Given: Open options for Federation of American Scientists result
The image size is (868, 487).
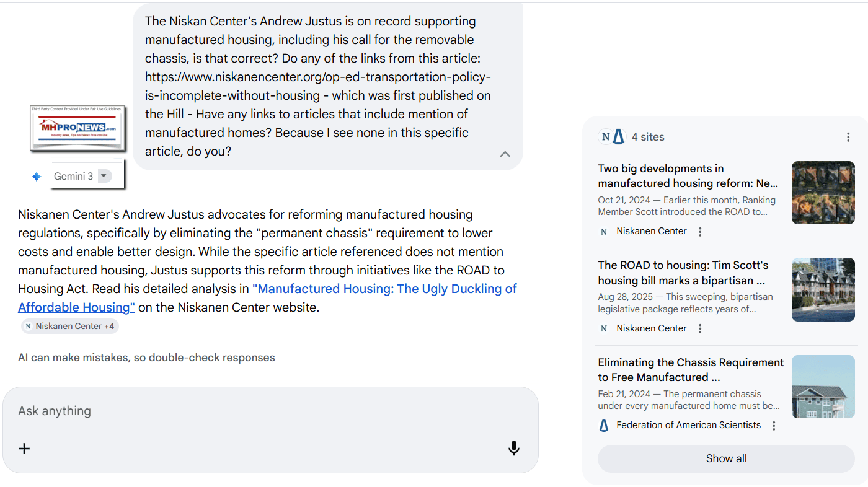Looking at the screenshot, I should [x=774, y=426].
